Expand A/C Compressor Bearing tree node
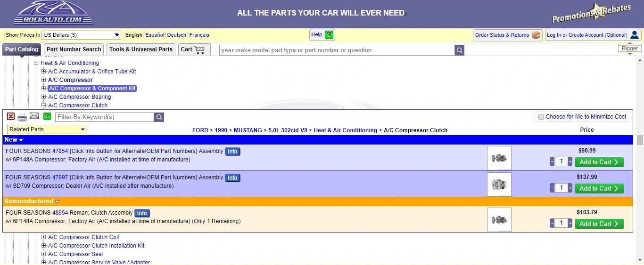This screenshot has height=265, width=644. (44, 97)
